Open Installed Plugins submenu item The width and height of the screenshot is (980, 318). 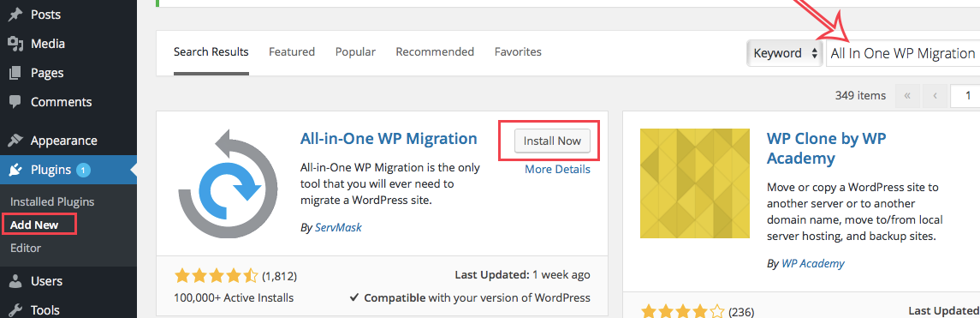[52, 202]
